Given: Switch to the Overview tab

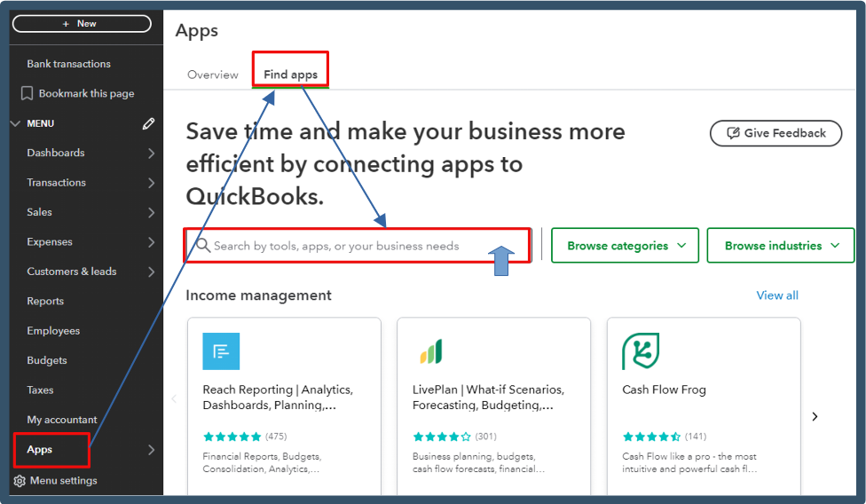Looking at the screenshot, I should click(x=213, y=75).
